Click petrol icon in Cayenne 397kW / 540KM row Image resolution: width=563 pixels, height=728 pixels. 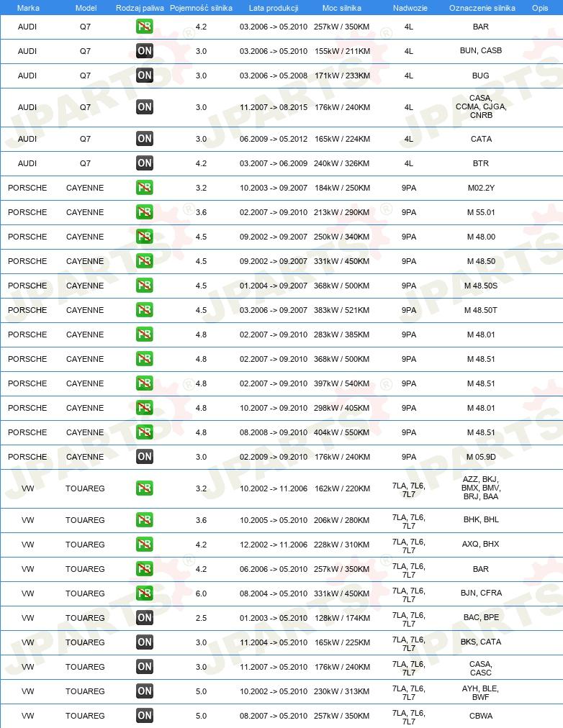pos(145,383)
